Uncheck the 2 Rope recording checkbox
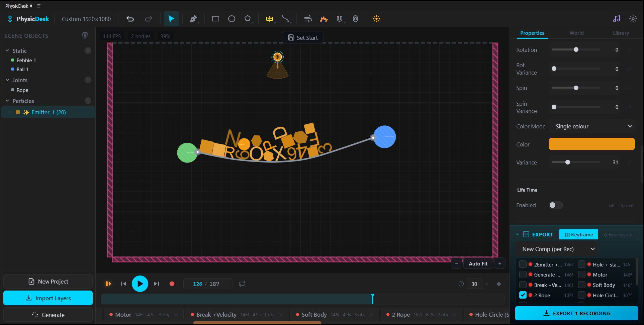 (523, 295)
